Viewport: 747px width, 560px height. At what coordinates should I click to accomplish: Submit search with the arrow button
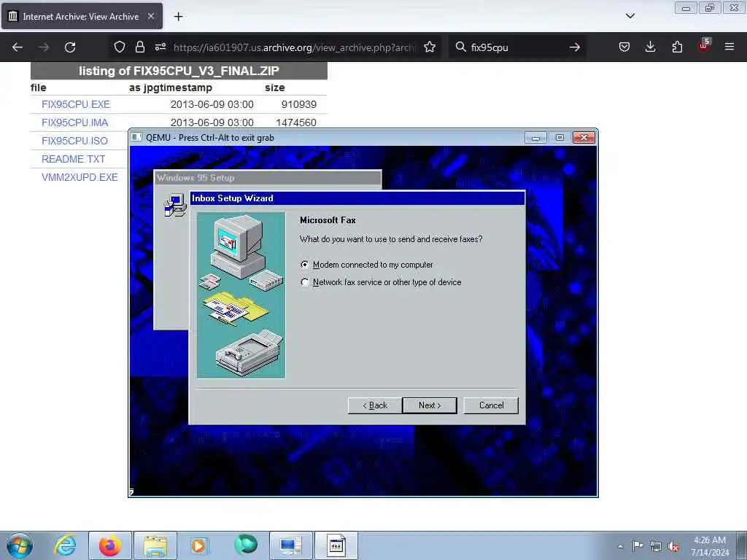point(575,47)
